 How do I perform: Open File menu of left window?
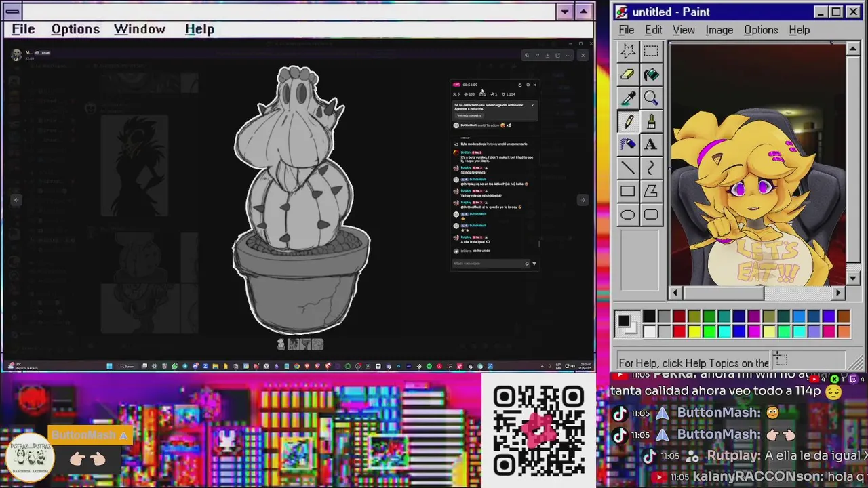(23, 29)
